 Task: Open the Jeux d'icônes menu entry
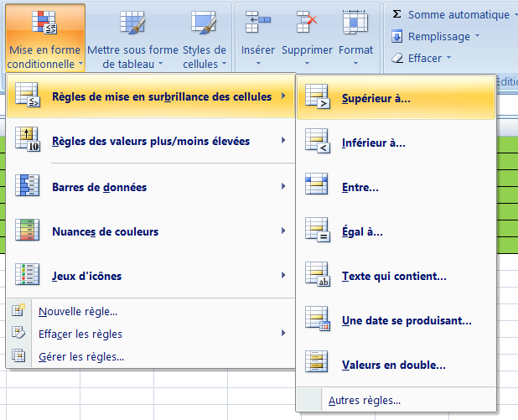point(151,275)
